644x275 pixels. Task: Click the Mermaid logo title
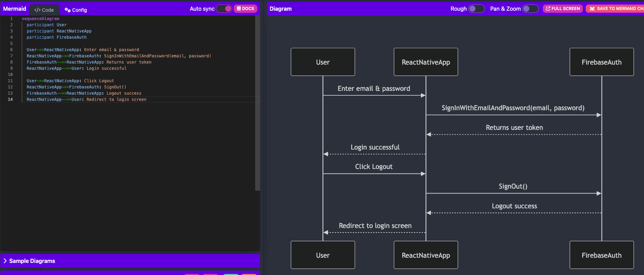(15, 9)
